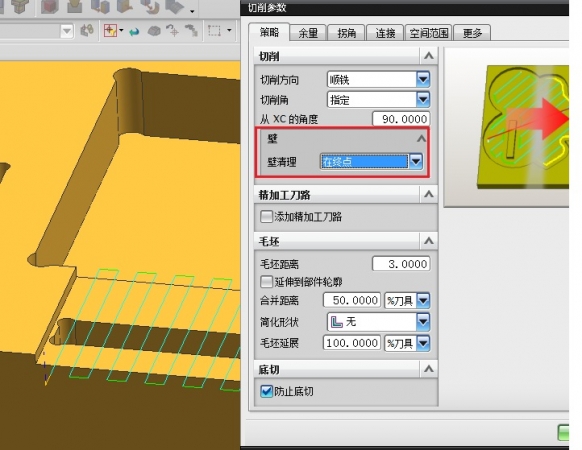Collapse the 毛坯 section
The image size is (582, 450).
tap(429, 241)
